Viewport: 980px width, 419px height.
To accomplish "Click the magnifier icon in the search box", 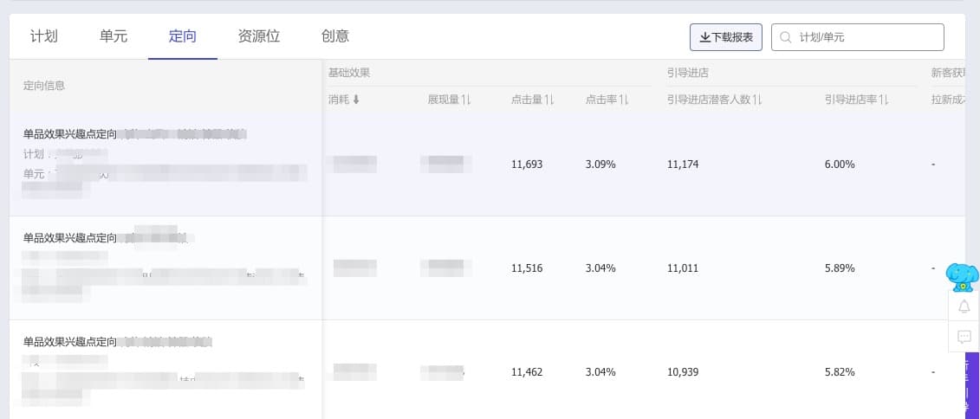I will coord(786,37).
